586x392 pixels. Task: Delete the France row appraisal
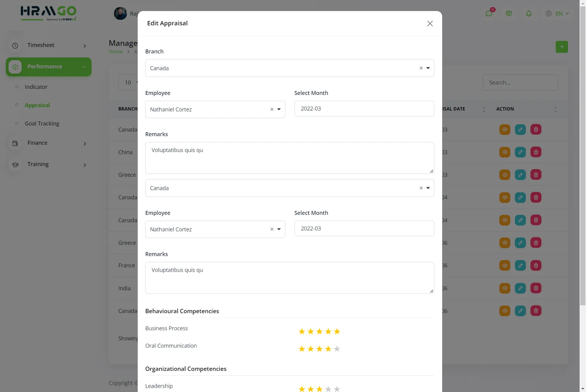coord(536,265)
